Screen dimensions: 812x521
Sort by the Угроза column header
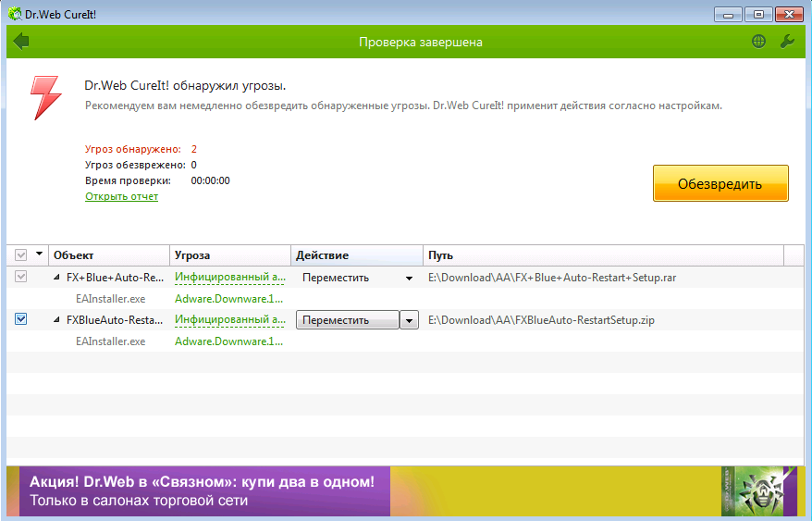[230, 255]
